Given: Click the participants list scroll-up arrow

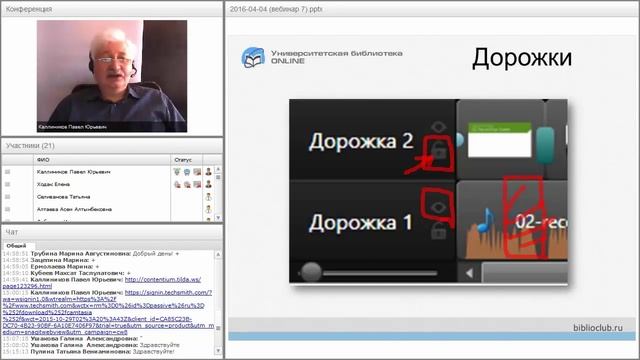Looking at the screenshot, I should (x=218, y=169).
